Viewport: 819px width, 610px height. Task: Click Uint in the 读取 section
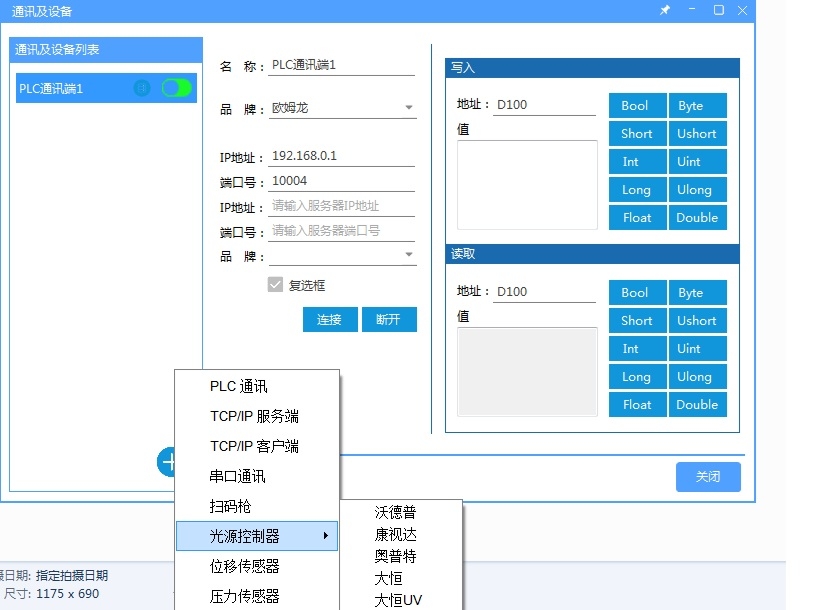click(x=697, y=348)
